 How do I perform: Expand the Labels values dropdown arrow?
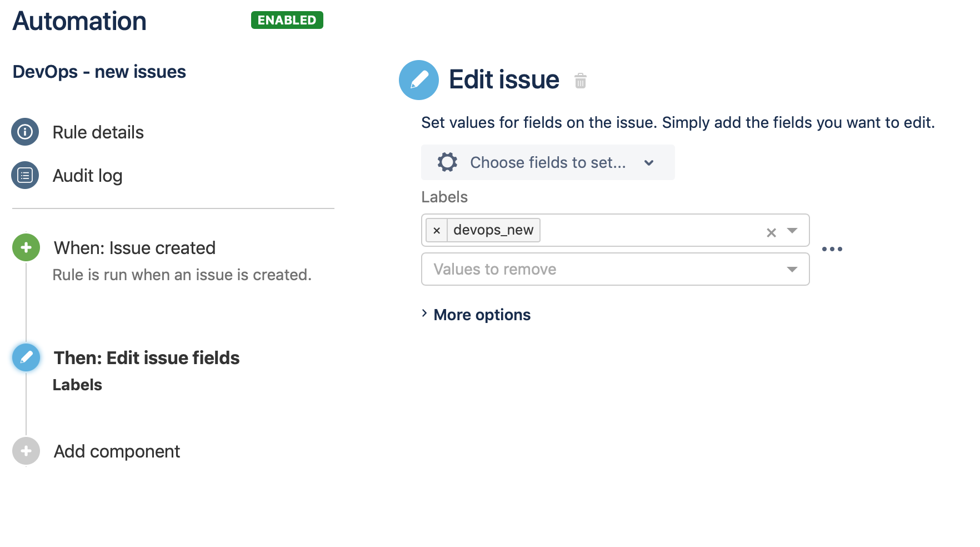click(x=792, y=230)
